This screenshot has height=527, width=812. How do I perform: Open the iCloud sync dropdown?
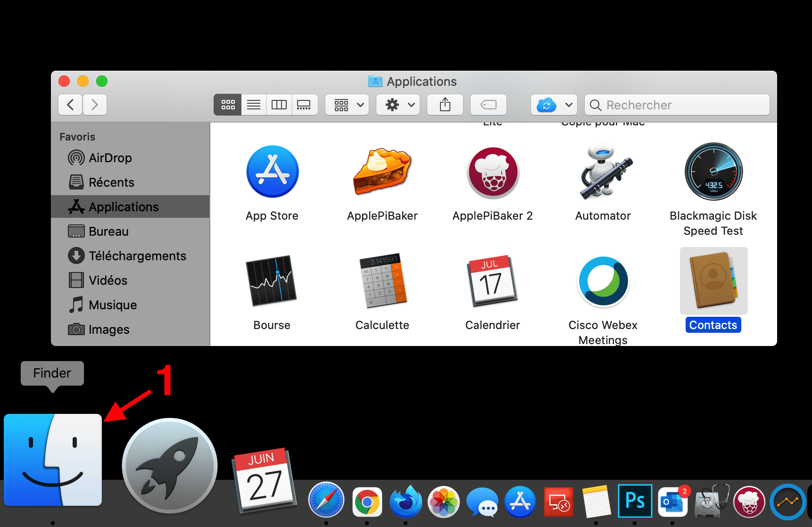[x=554, y=105]
